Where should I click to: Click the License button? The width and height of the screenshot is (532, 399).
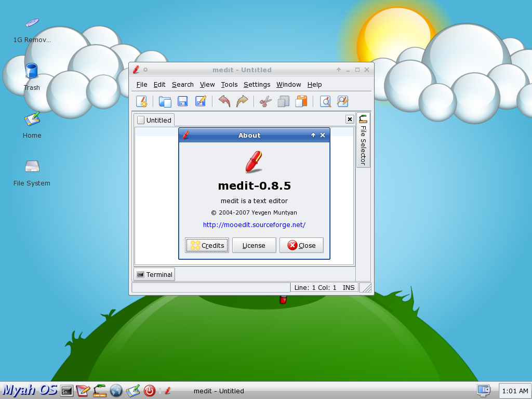click(254, 245)
